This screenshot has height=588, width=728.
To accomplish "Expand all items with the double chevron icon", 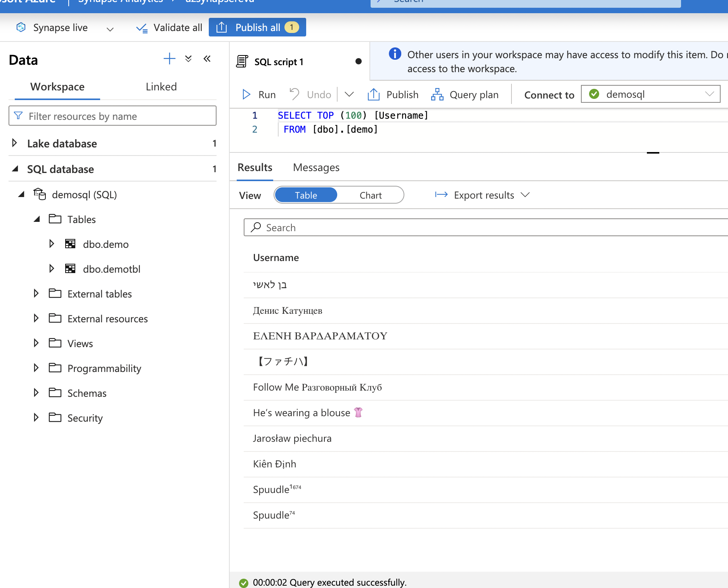I will (188, 59).
